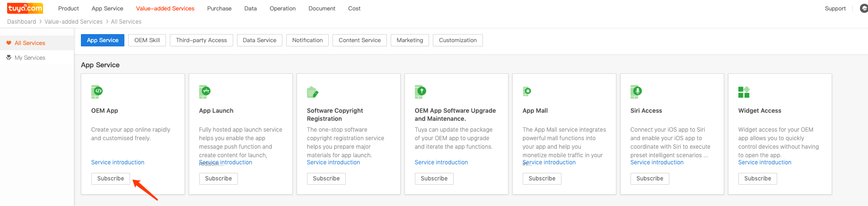Image resolution: width=868 pixels, height=206 pixels.
Task: Open App Mall Service introduction link
Action: click(549, 162)
